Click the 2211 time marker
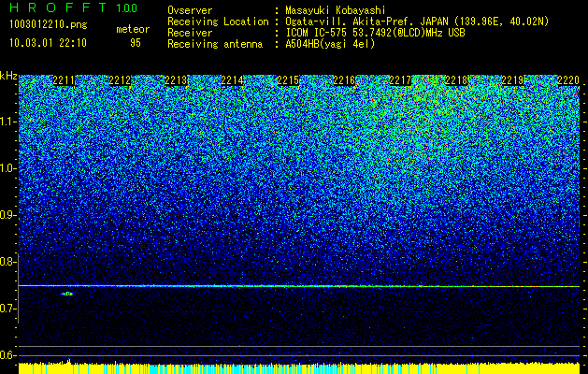Screen dimensions: 588x374 click(64, 79)
